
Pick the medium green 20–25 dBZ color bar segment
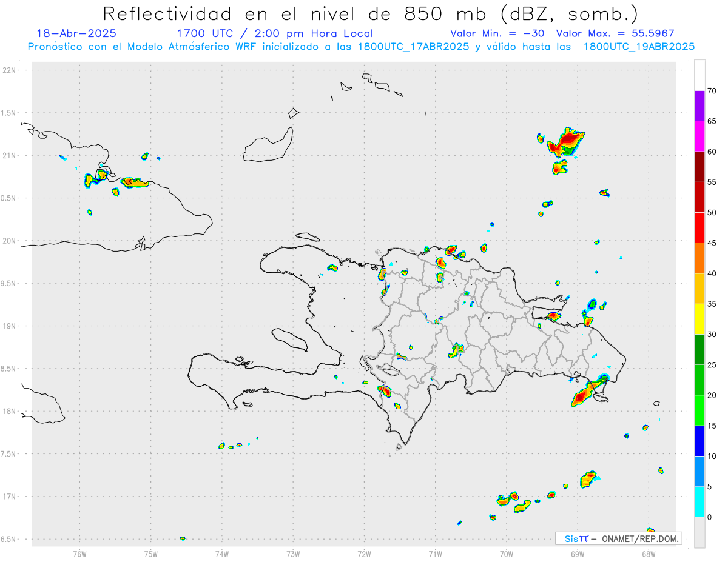699,380
